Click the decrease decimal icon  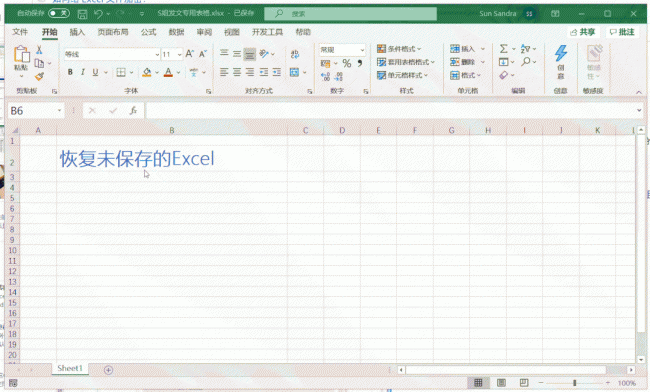pyautogui.click(x=339, y=76)
